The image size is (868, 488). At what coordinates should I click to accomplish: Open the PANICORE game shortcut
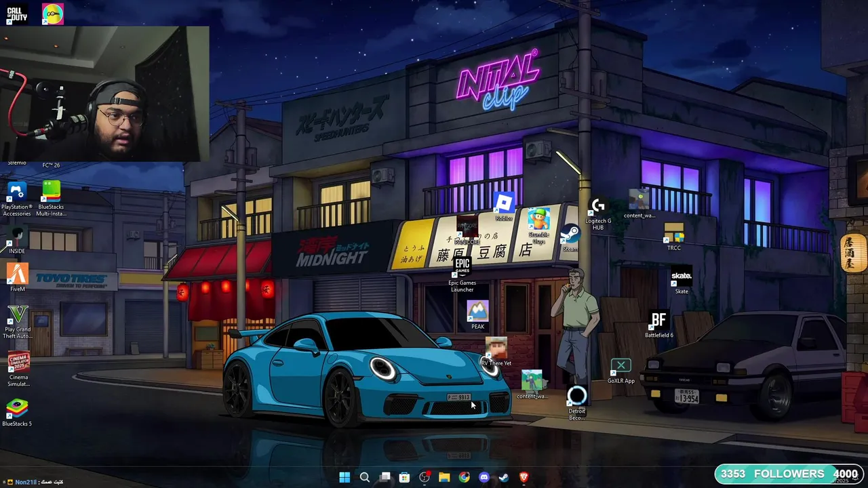click(x=467, y=230)
